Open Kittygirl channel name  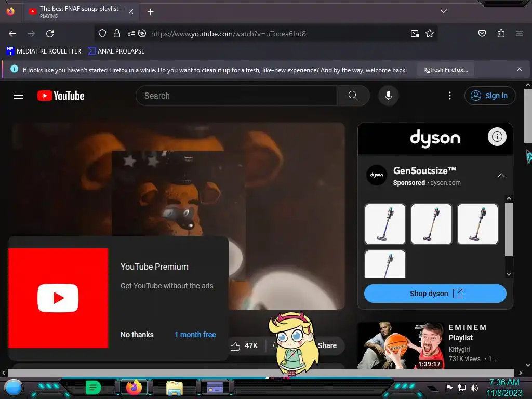coord(459,350)
